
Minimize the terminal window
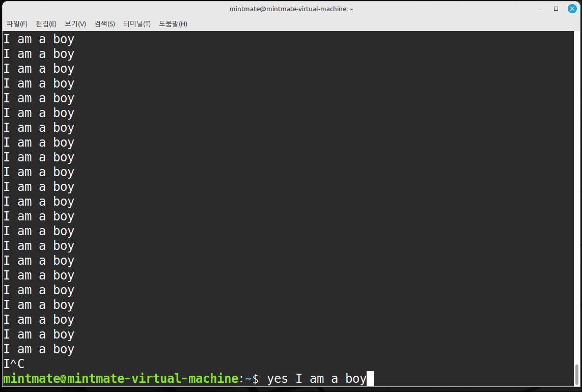(540, 9)
